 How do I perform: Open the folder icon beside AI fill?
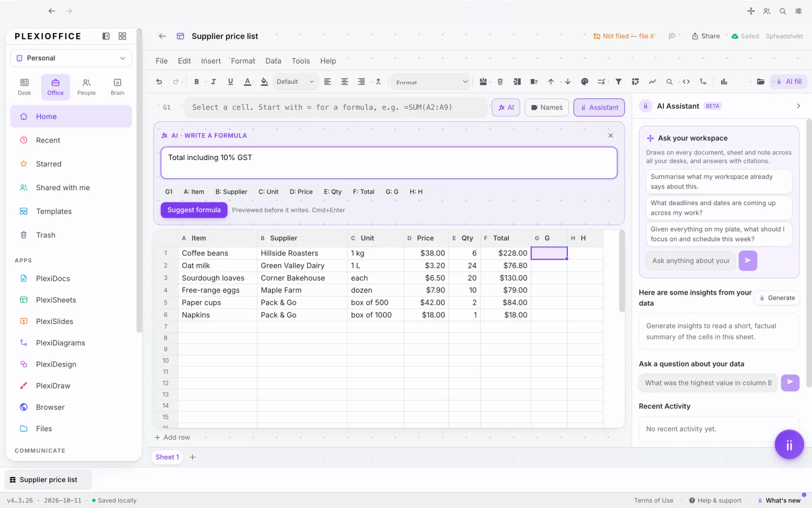point(760,82)
